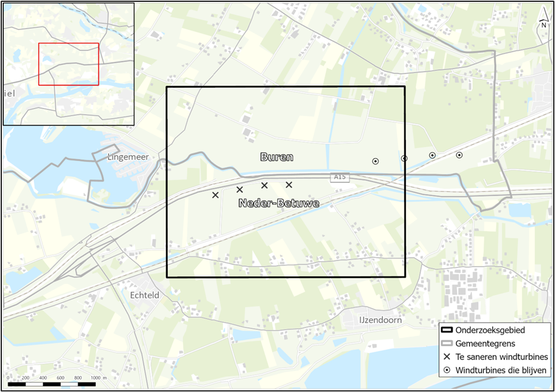555x392 pixels.
Task: Click the rightmost X turbine marker
Action: [289, 184]
